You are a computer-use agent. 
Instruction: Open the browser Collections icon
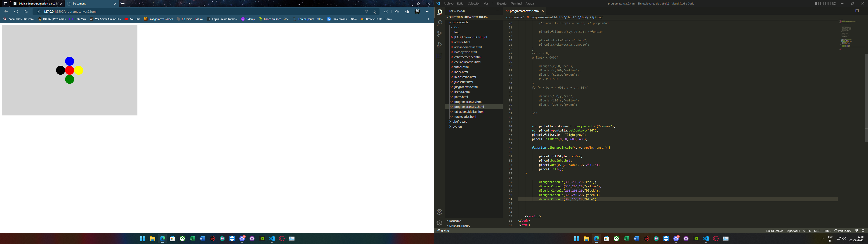[407, 12]
